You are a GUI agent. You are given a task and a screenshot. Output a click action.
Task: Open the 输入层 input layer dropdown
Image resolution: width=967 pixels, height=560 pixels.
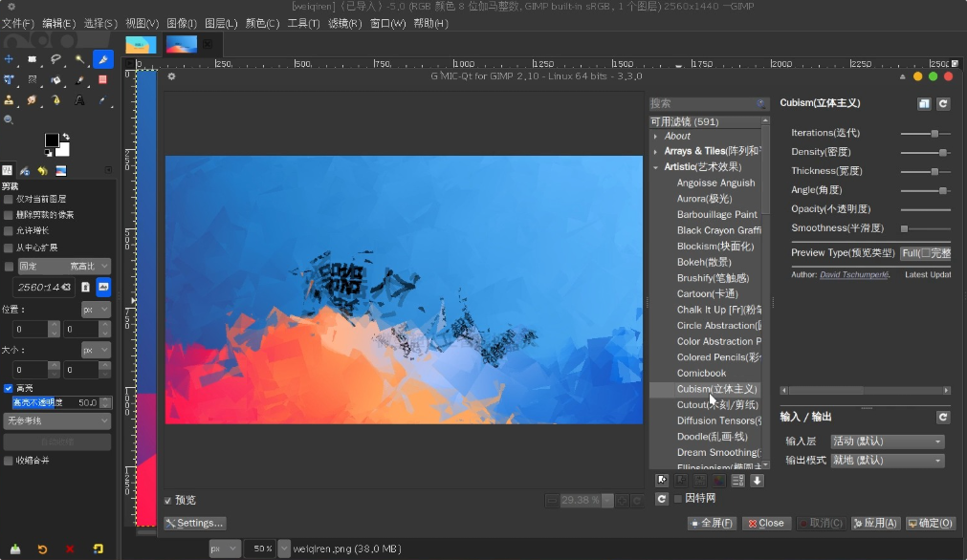point(887,442)
